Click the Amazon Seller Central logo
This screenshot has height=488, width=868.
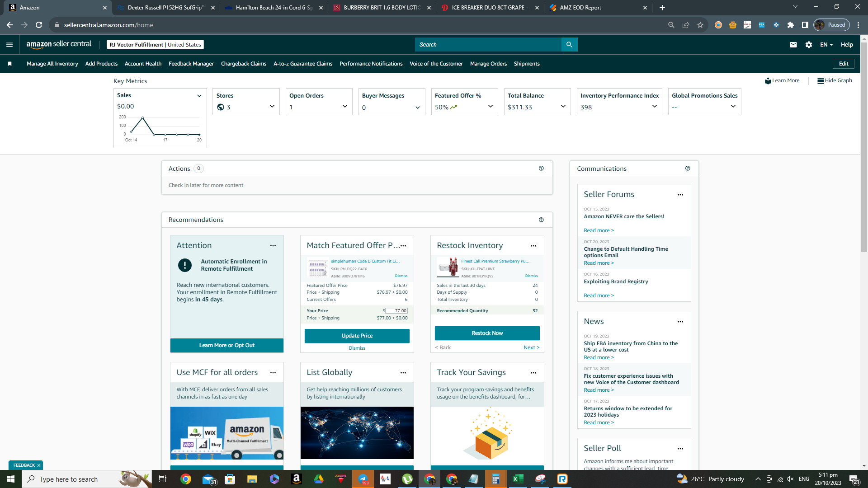pyautogui.click(x=59, y=44)
